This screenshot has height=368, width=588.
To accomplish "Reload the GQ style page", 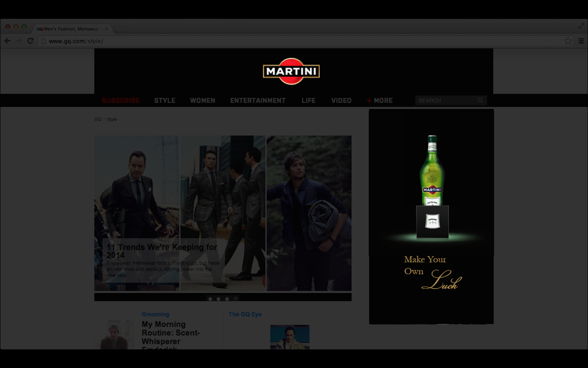I will point(30,41).
